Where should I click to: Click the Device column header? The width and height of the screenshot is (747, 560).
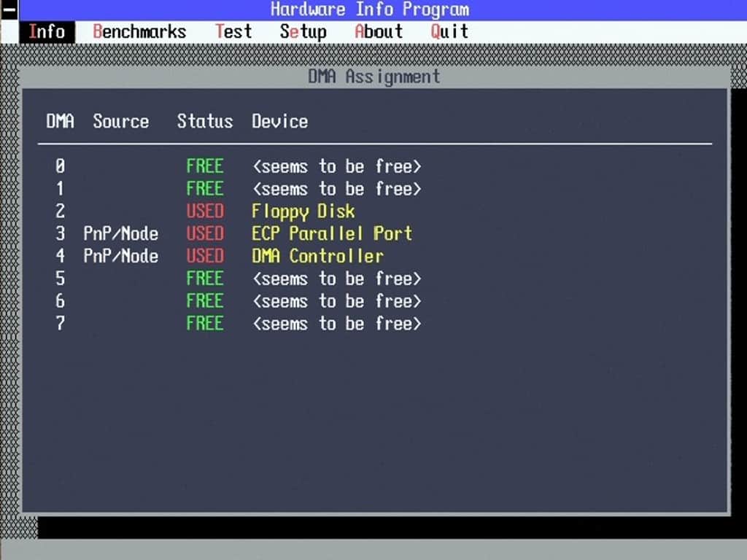tap(279, 121)
